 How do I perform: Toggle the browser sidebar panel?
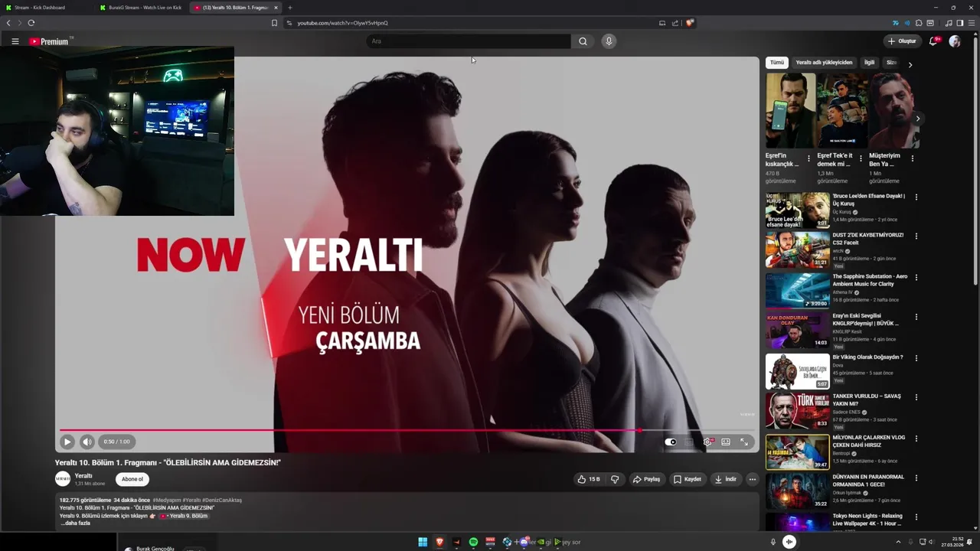tap(960, 23)
